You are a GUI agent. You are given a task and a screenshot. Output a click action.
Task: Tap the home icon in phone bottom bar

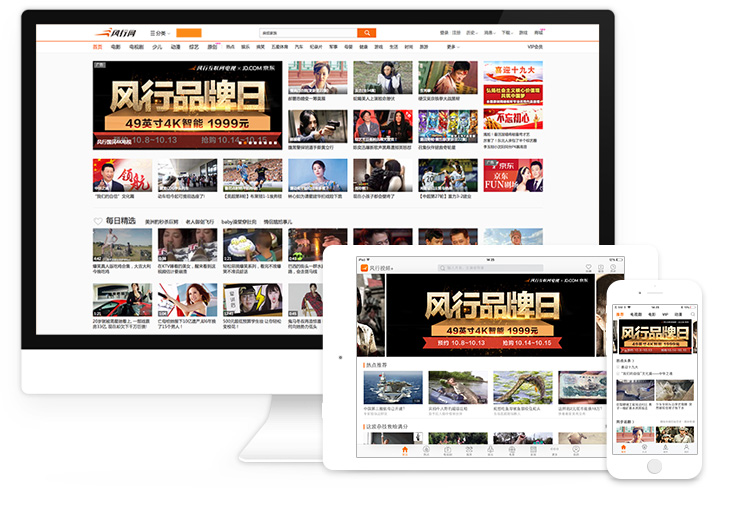[x=623, y=448]
